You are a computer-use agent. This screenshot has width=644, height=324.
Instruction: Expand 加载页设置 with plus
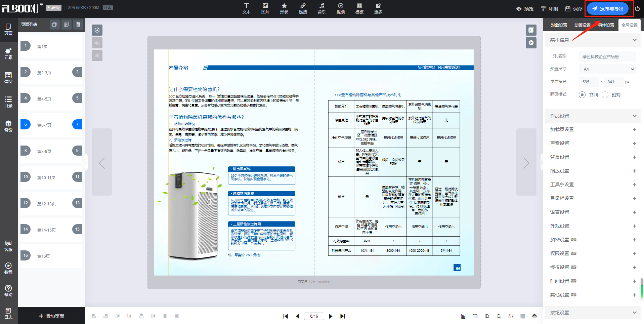635,130
